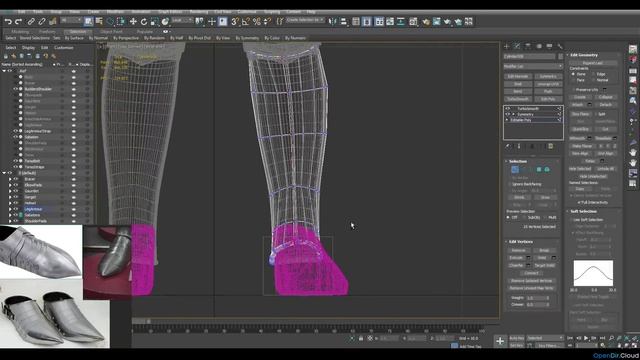Click the object name input field
This screenshot has width=640, height=360.
529,56
